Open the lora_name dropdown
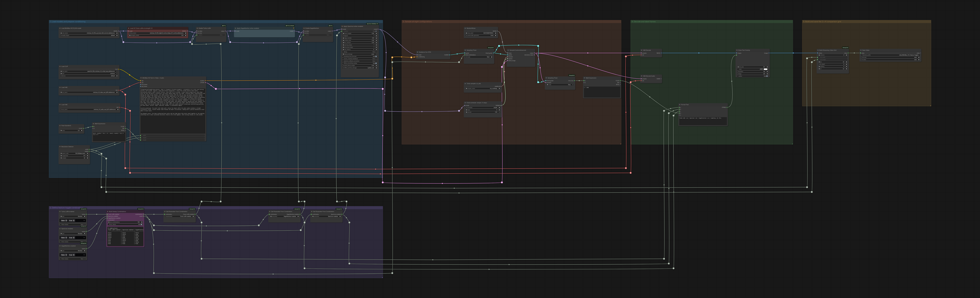980x298 pixels. [158, 33]
